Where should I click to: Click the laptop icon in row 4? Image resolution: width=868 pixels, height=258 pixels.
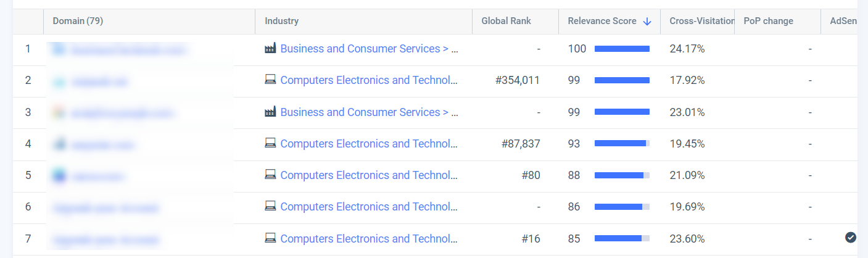point(270,144)
